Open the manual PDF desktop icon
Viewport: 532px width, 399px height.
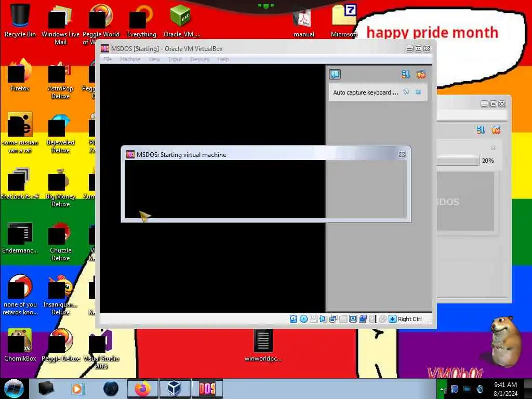303,22
